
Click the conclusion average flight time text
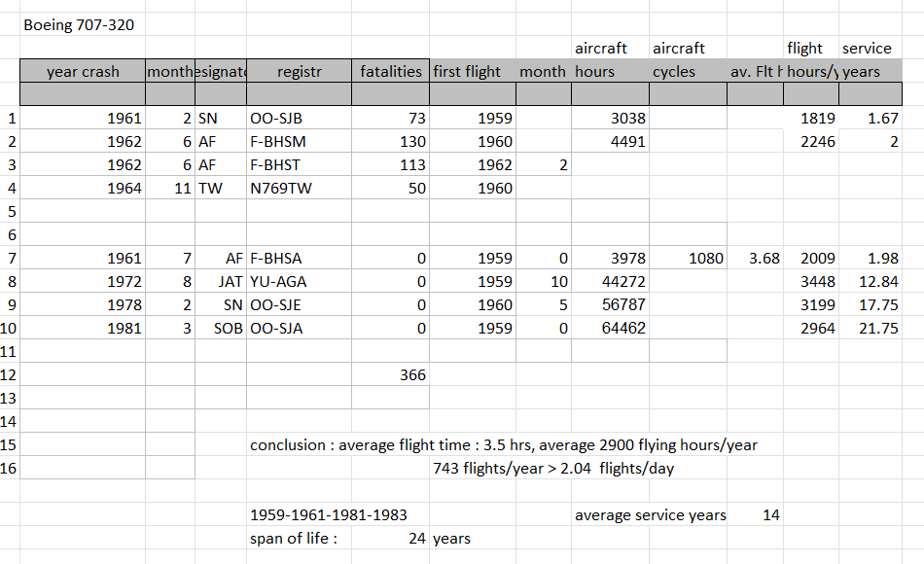pyautogui.click(x=503, y=445)
